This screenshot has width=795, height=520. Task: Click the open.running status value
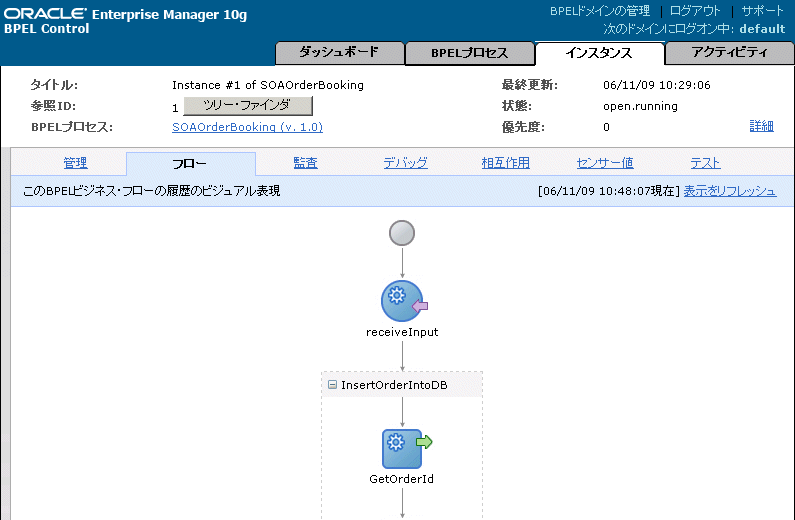(640, 106)
